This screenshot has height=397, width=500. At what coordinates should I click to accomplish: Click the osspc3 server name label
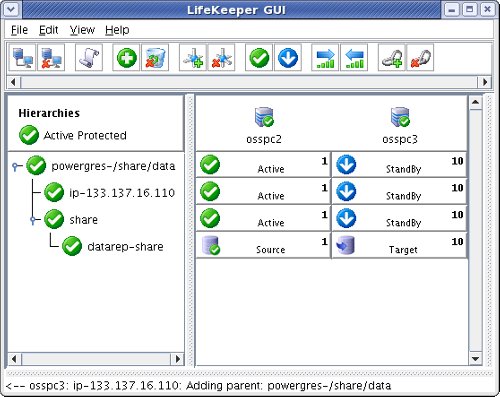tap(400, 139)
